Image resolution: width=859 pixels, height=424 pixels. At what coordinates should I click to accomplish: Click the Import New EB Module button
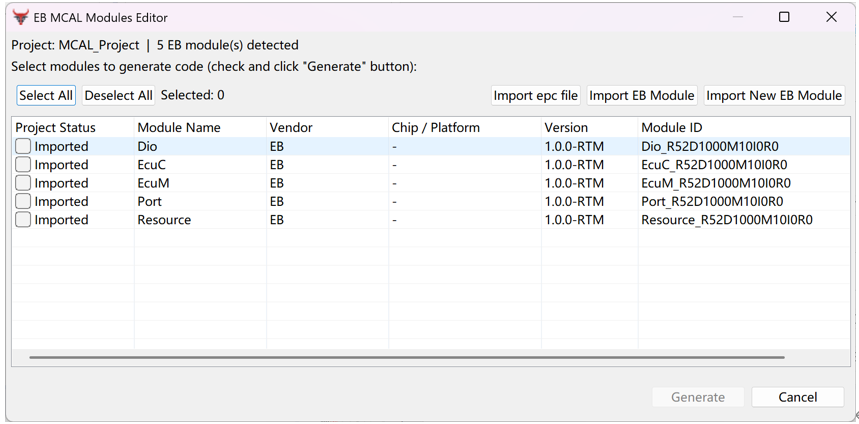(x=774, y=95)
